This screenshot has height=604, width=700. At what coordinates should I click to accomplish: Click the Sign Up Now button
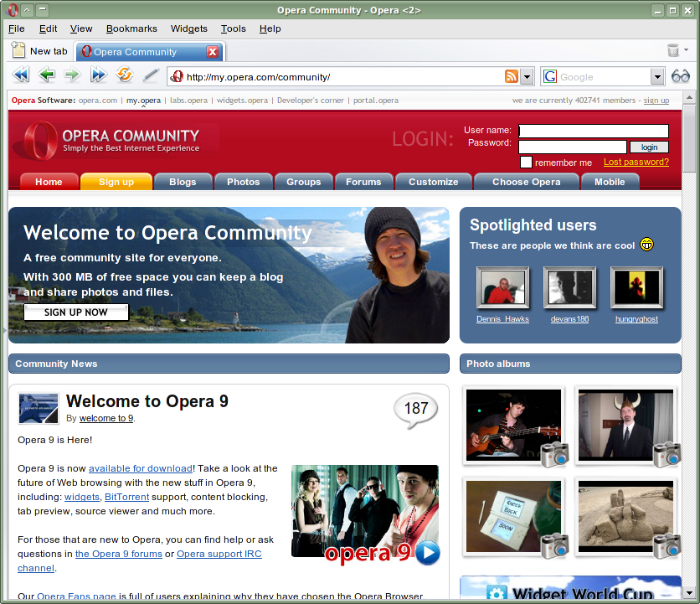click(x=75, y=312)
